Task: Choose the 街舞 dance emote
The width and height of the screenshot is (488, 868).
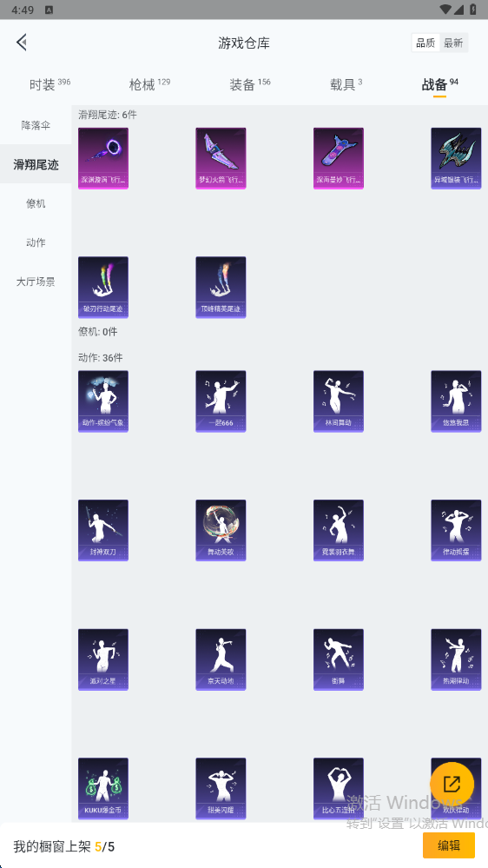Action: click(x=339, y=659)
